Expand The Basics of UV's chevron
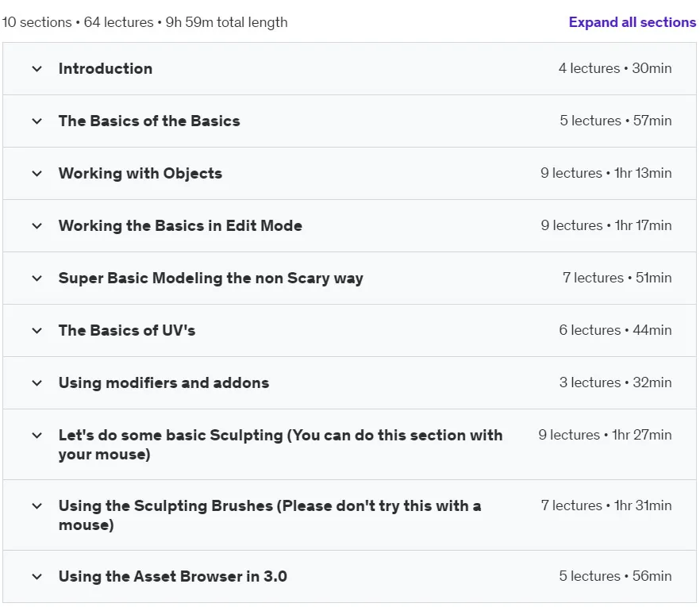700x607 pixels. 37,331
